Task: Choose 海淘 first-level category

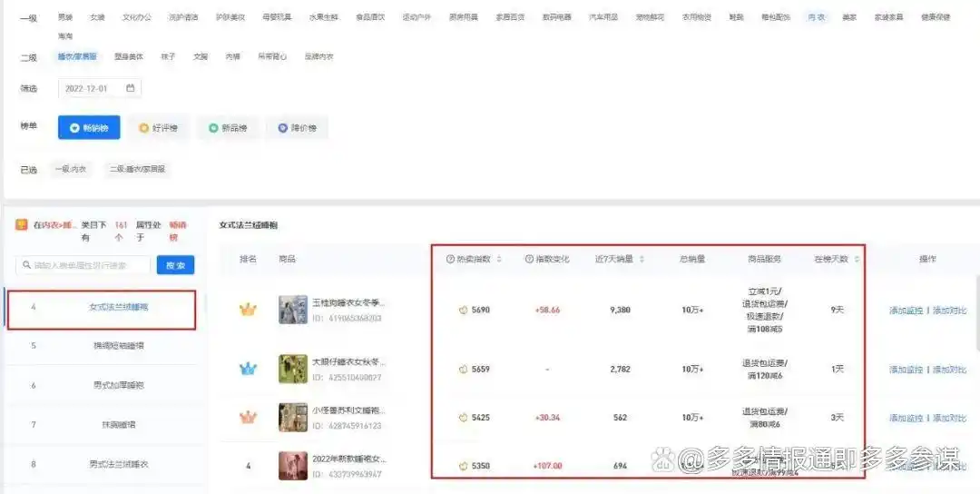Action: 65,36
